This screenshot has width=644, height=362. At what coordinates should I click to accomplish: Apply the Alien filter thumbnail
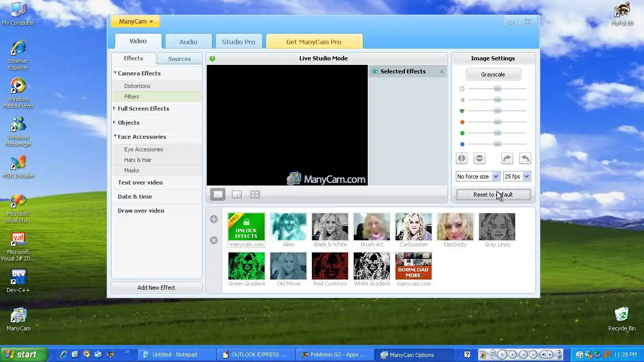point(288,227)
